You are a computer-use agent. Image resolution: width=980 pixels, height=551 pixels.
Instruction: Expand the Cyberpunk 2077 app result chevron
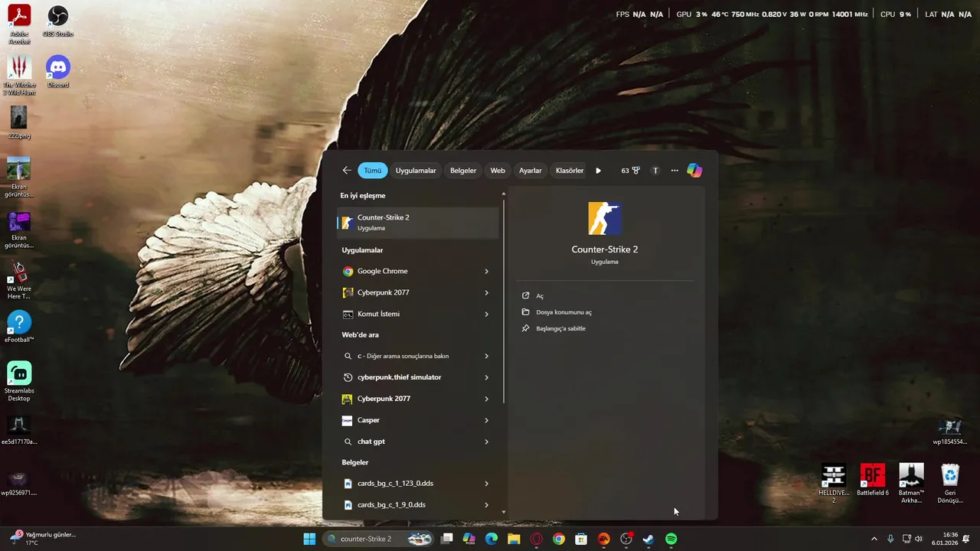[x=486, y=292]
